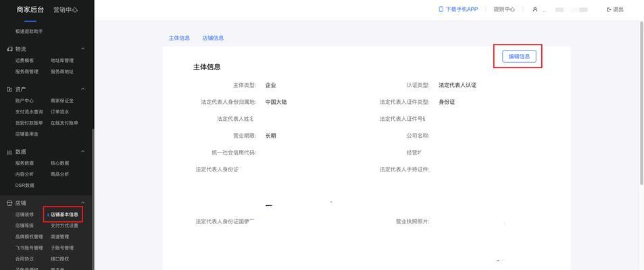Click the 法定代表人手持证件 label
The width and height of the screenshot is (644, 270).
(x=405, y=169)
